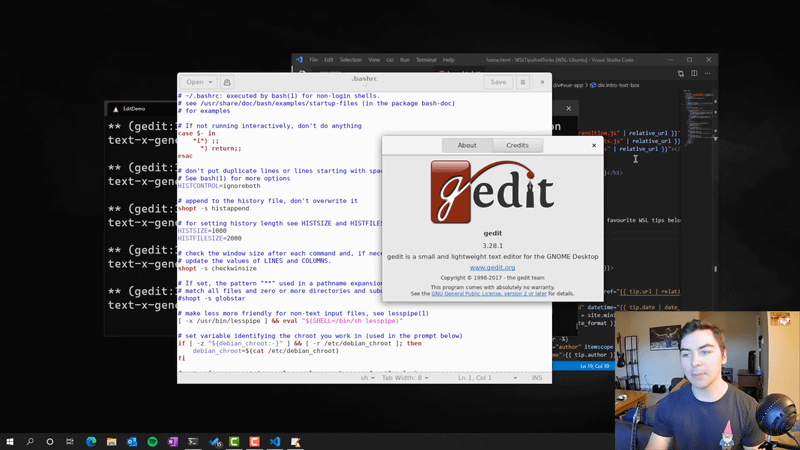Open the www.gedit.org link
Image resolution: width=800 pixels, height=450 pixels.
pos(492,267)
